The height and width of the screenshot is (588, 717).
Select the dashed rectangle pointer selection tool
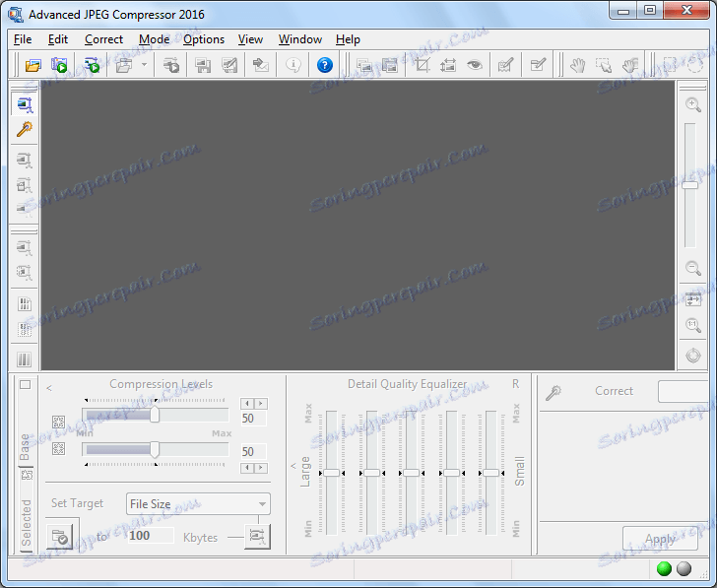(604, 65)
